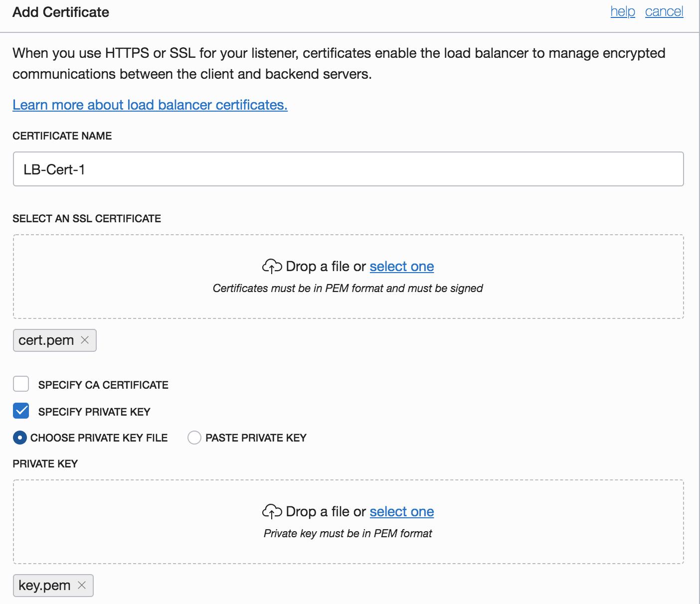Remove key.pem file with the X icon
700x604 pixels.
click(82, 585)
